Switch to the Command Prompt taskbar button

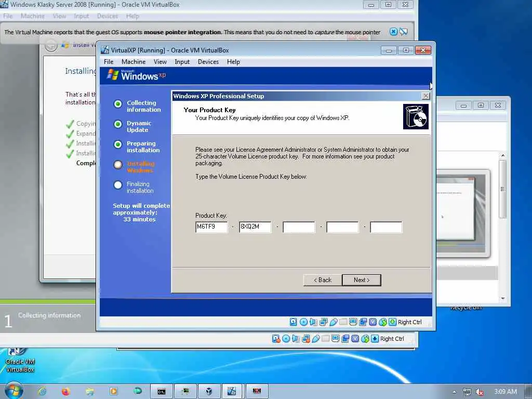[x=162, y=392]
